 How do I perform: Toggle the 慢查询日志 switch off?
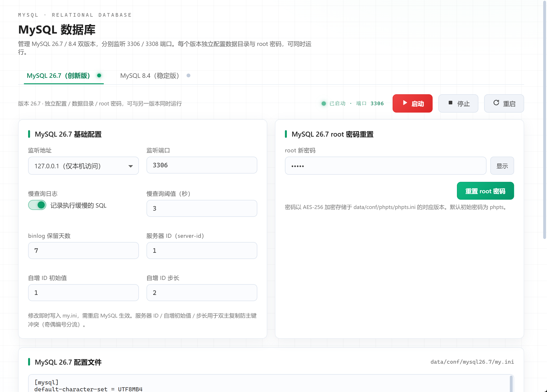point(37,205)
